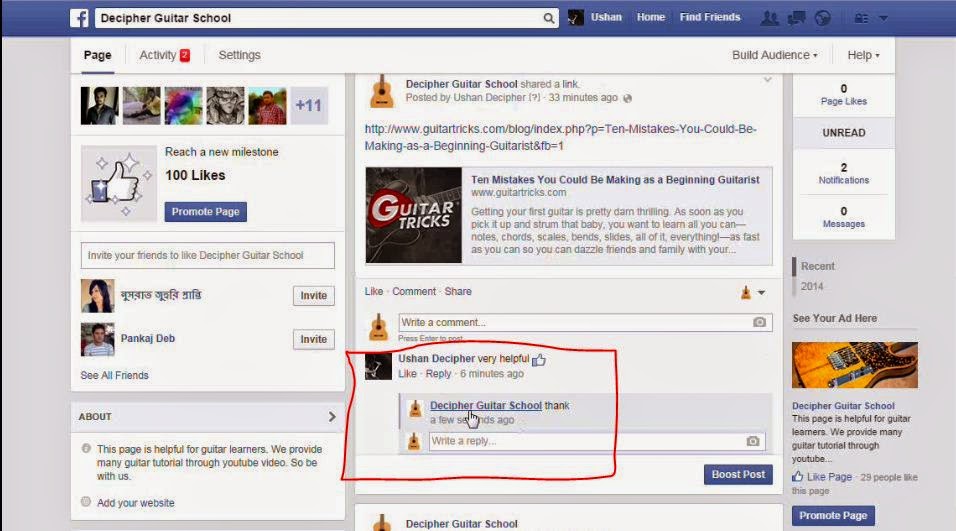Screen dimensions: 956x531
Task: Select Recent in the timeline
Action: point(818,266)
